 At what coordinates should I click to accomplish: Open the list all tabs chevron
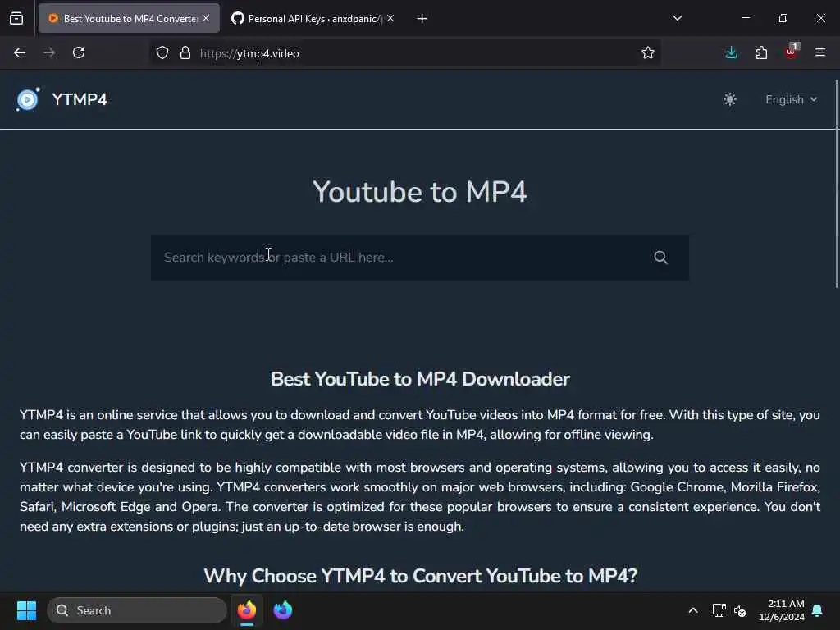click(x=677, y=18)
